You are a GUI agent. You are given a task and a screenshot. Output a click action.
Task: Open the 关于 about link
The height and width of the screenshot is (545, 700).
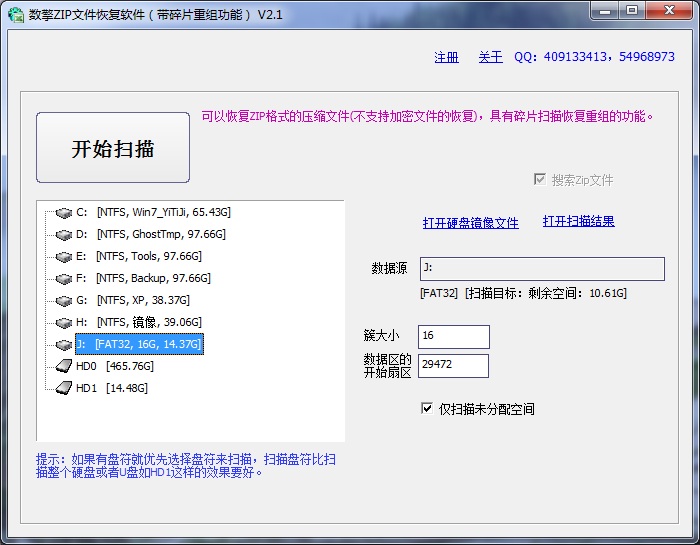click(x=490, y=58)
